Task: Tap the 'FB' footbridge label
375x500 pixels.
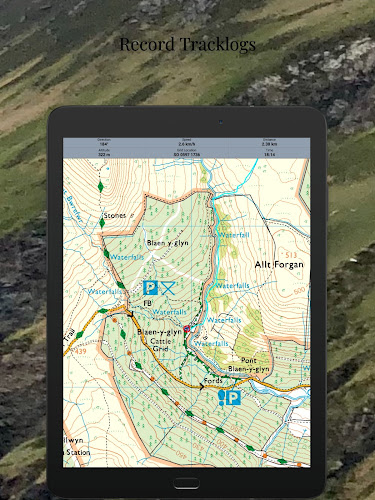Action: click(x=147, y=303)
